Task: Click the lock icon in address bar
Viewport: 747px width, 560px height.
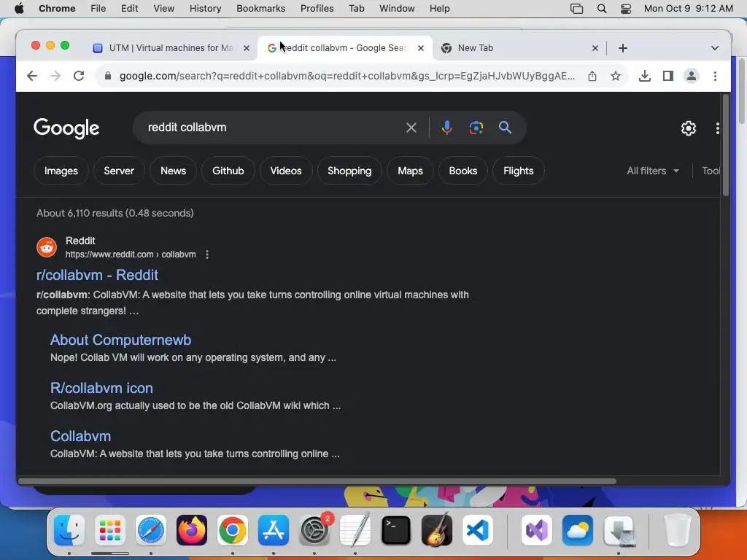Action: point(108,76)
